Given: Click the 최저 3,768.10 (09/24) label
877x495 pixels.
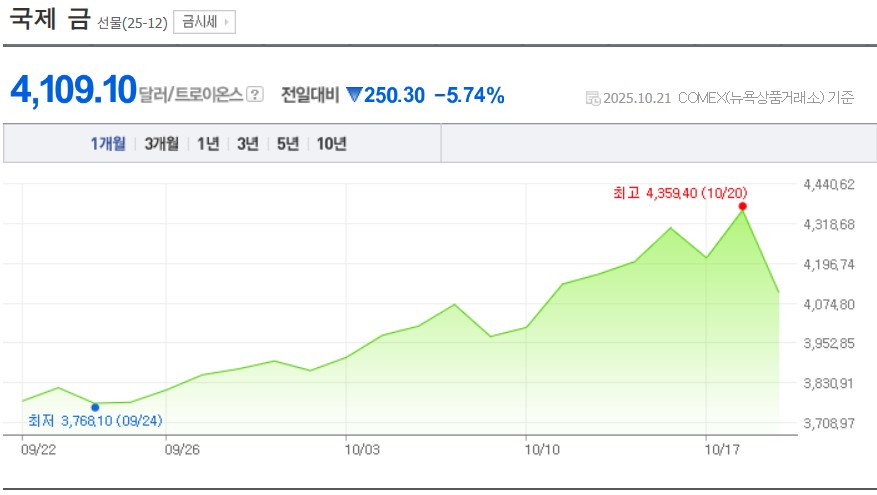Looking at the screenshot, I should (95, 421).
